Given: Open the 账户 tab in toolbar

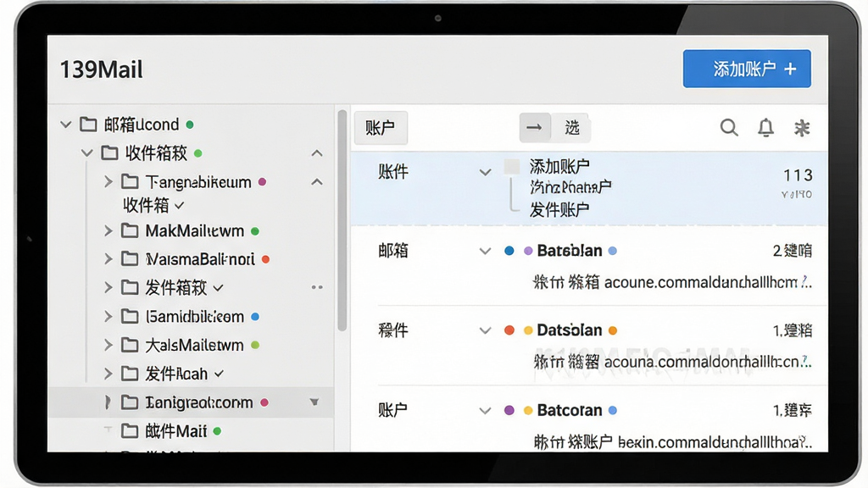Looking at the screenshot, I should 381,128.
